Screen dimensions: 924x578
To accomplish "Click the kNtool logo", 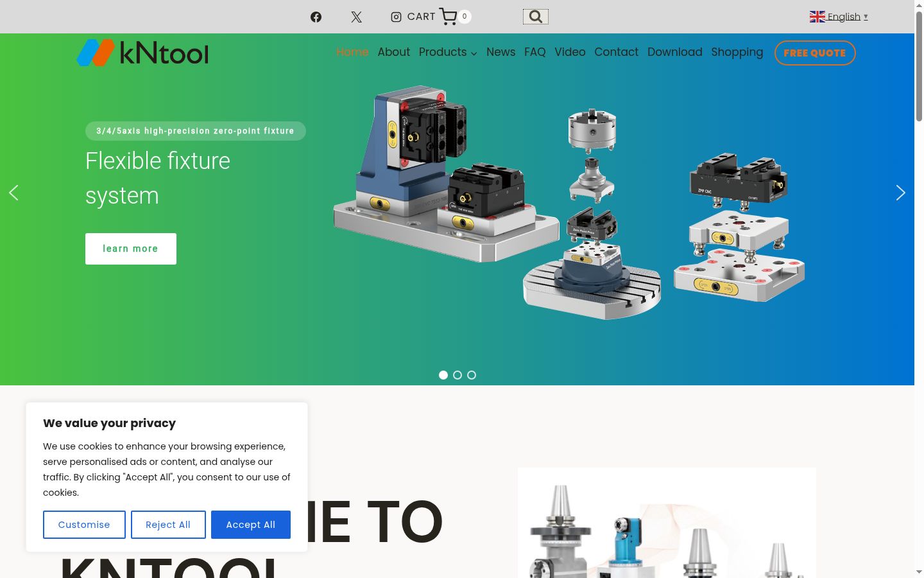I will pos(142,53).
